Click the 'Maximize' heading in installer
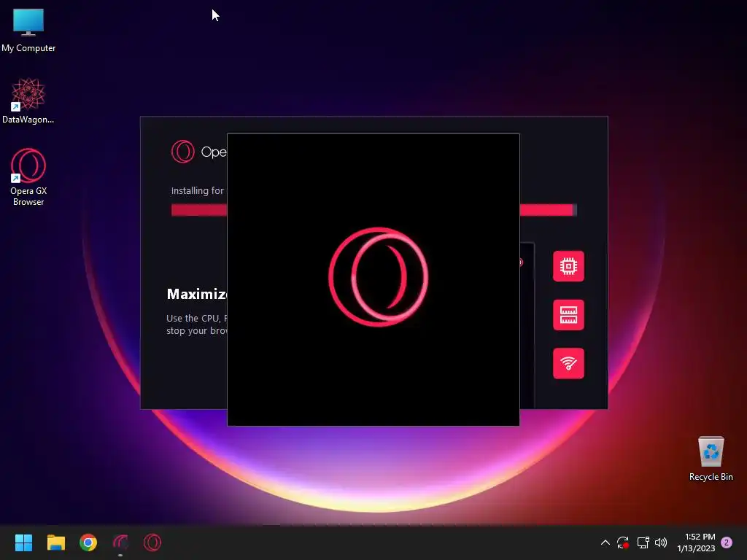Screen dimensions: 747x560 pos(197,294)
